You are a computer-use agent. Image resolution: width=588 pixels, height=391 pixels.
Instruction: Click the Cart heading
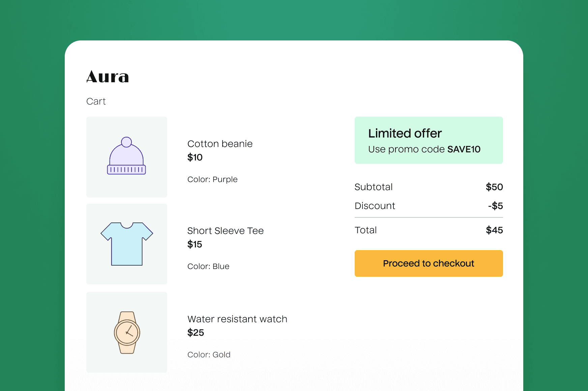[x=96, y=101]
